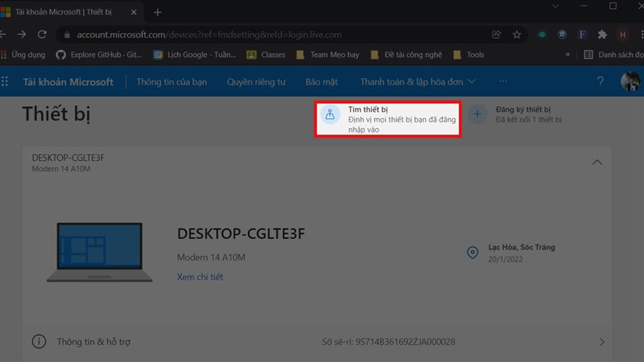Click the 20/1/2022 date text
Viewport: 644px width, 362px height.
click(506, 259)
